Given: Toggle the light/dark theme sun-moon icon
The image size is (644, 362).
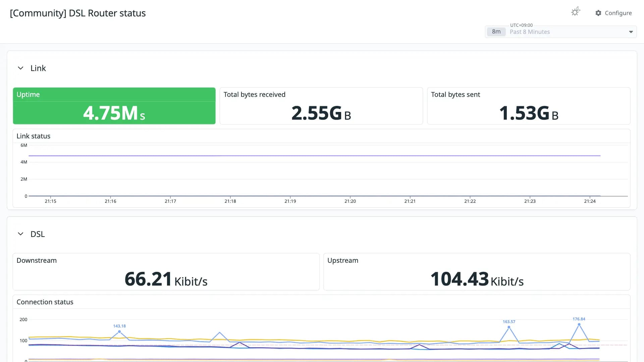Looking at the screenshot, I should [x=576, y=12].
